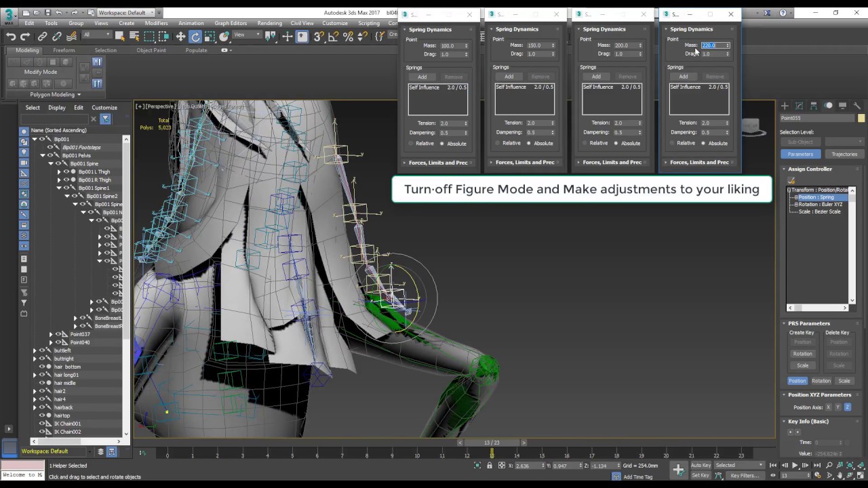Open the Animation menu

[191, 23]
